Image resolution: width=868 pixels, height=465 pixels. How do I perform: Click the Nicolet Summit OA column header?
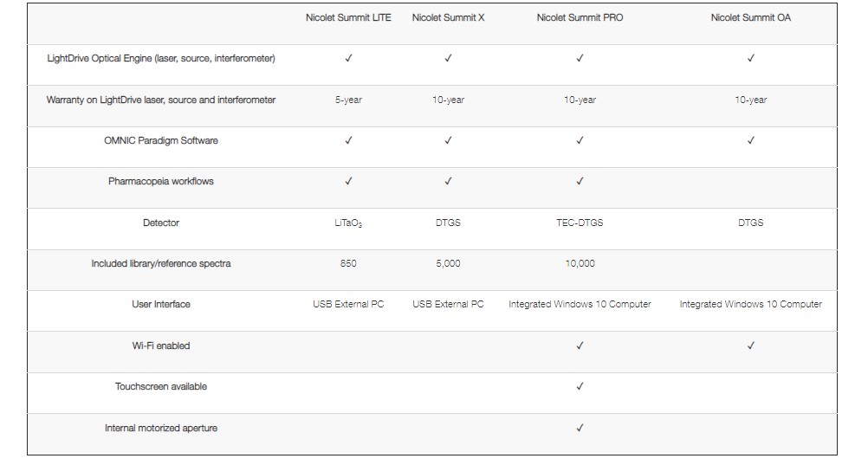pyautogui.click(x=751, y=17)
